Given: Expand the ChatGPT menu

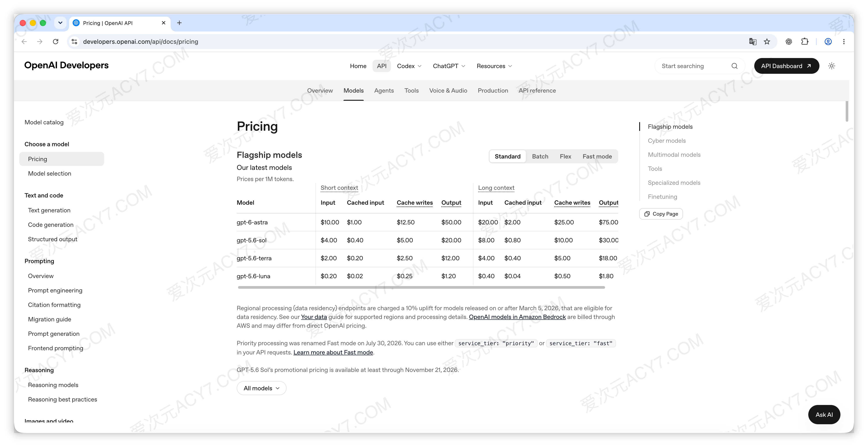Looking at the screenshot, I should (x=449, y=66).
